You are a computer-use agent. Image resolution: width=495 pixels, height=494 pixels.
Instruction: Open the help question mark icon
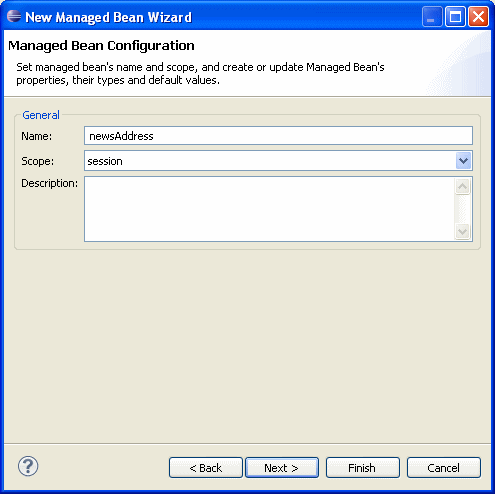pyautogui.click(x=28, y=466)
